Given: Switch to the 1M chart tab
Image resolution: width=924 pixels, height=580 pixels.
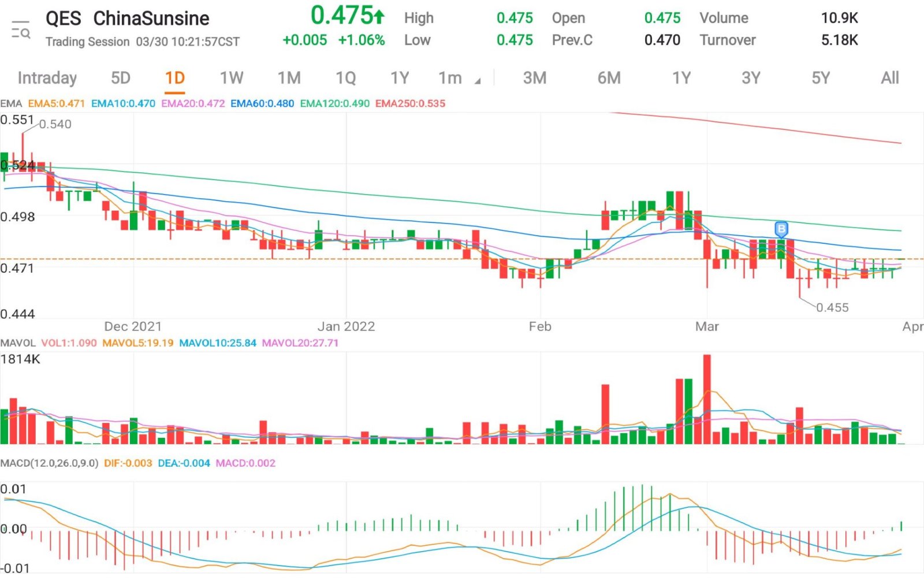Looking at the screenshot, I should (289, 78).
